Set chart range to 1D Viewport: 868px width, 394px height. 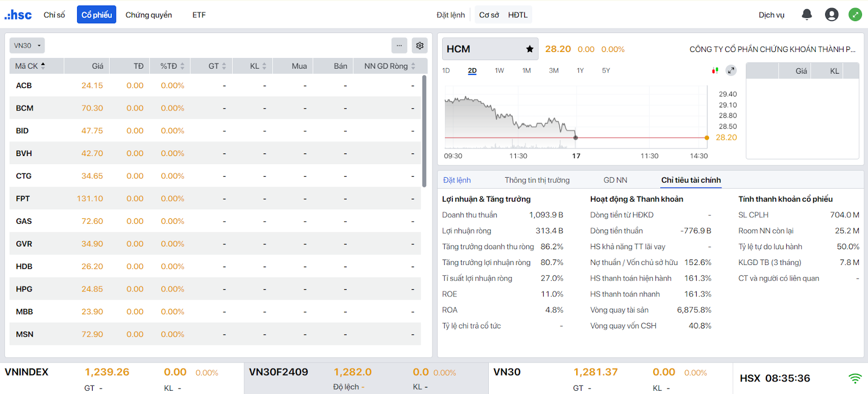446,70
